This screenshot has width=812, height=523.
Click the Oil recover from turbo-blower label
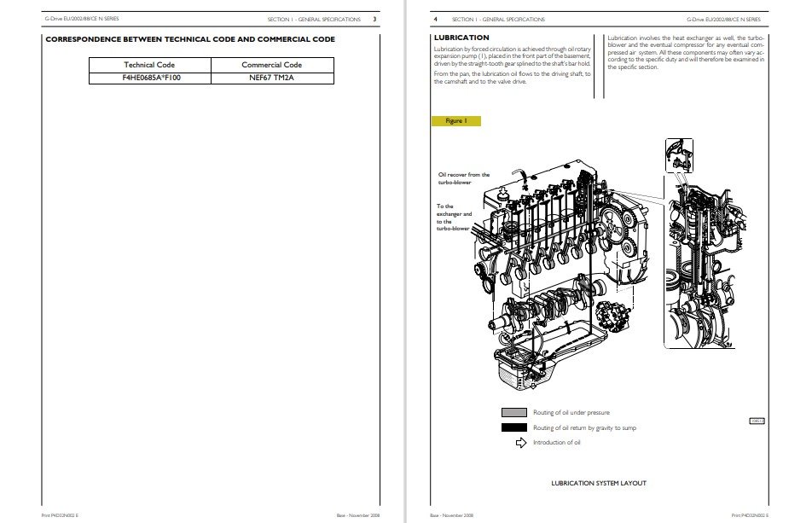(463, 178)
